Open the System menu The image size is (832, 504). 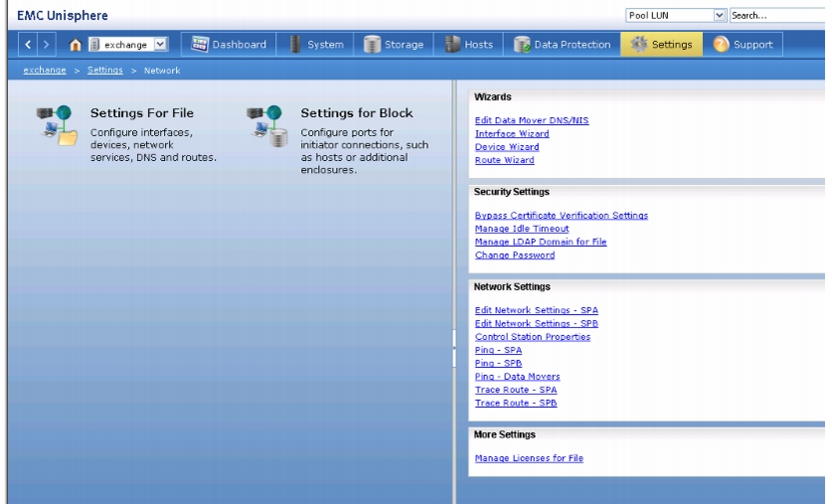pyautogui.click(x=316, y=45)
